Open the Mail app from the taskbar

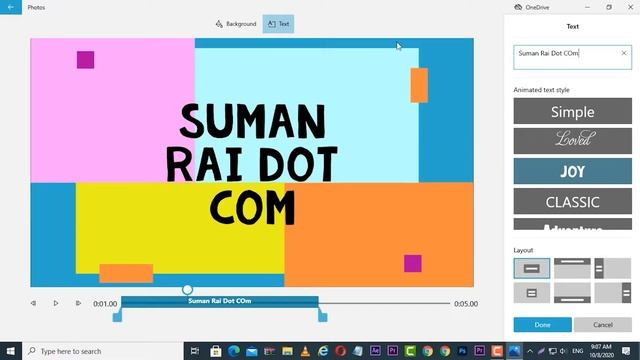[x=252, y=351]
